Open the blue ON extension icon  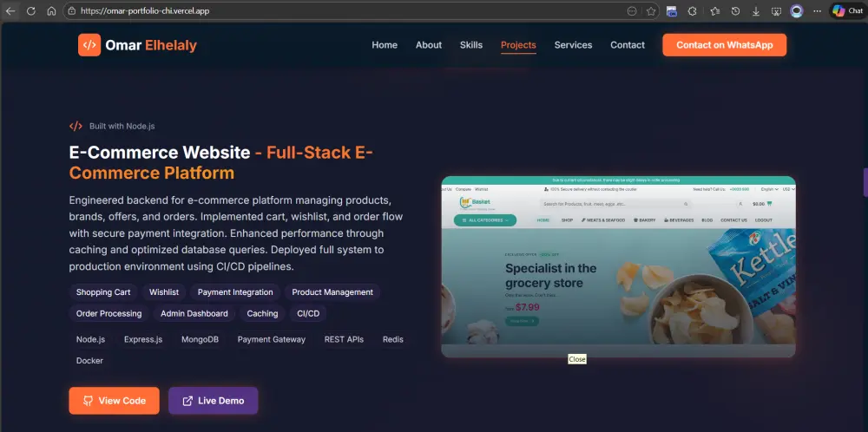pyautogui.click(x=672, y=11)
